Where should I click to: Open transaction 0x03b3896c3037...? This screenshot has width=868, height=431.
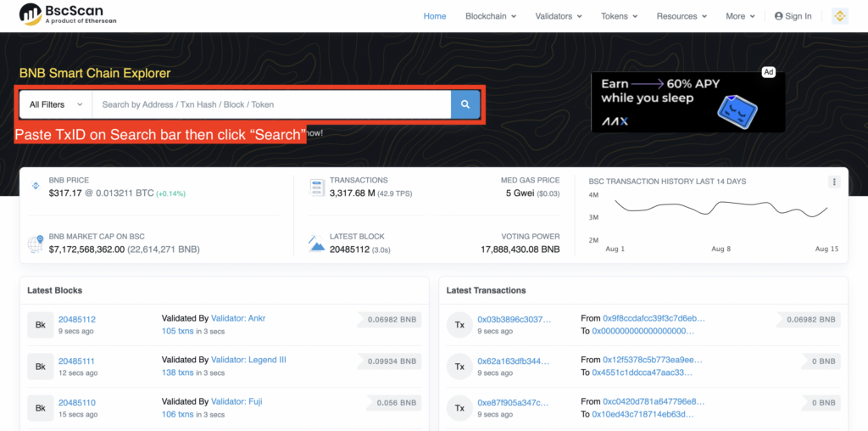(x=515, y=320)
